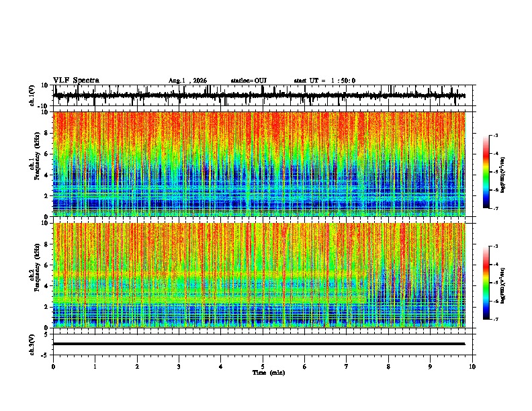Click the ch.2 spectrogram color scale bar
This screenshot has width=532, height=411.
(486, 283)
